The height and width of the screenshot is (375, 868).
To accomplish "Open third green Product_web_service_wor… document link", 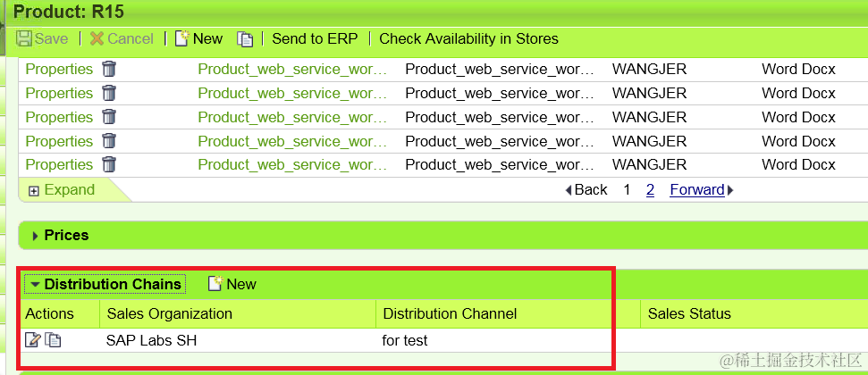I will pyautogui.click(x=292, y=117).
